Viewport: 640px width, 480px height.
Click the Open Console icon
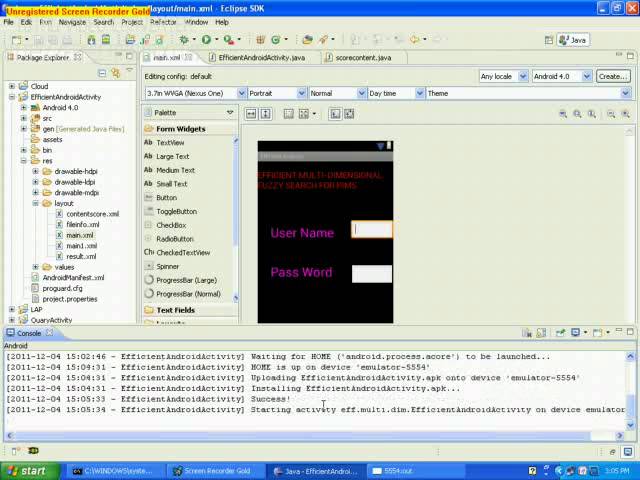pos(598,333)
